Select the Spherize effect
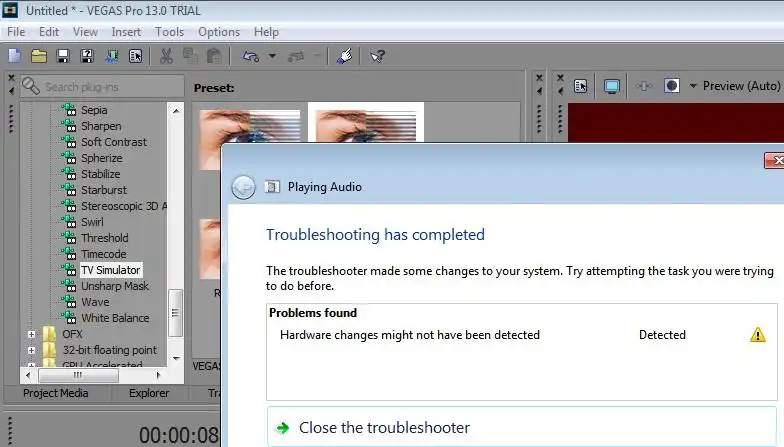 [102, 158]
